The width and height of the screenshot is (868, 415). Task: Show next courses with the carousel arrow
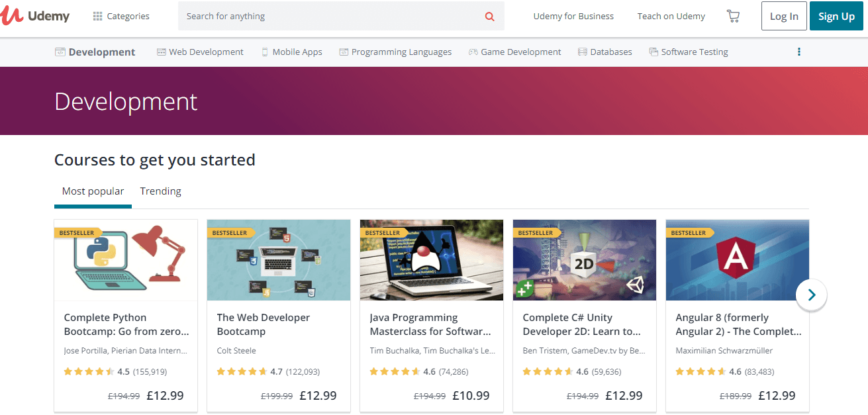(x=812, y=295)
